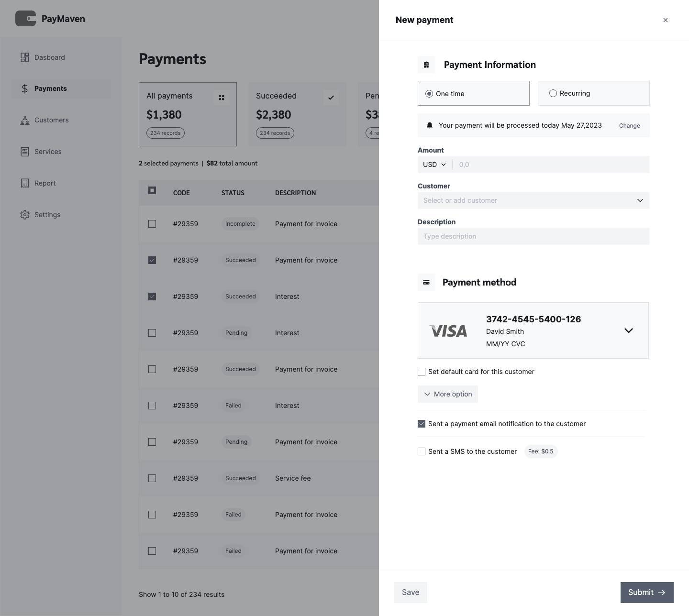Click Change to edit processing date
The height and width of the screenshot is (616, 689).
pos(629,126)
